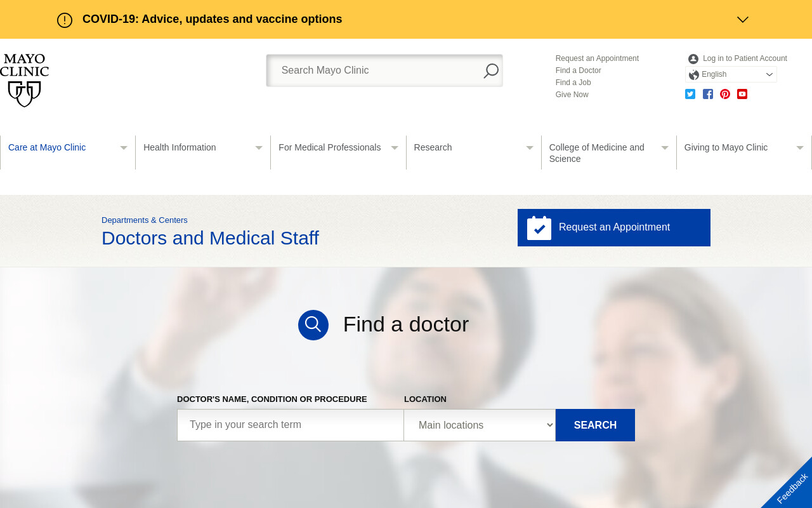
Task: Open the Pinterest social icon
Action: (725, 94)
